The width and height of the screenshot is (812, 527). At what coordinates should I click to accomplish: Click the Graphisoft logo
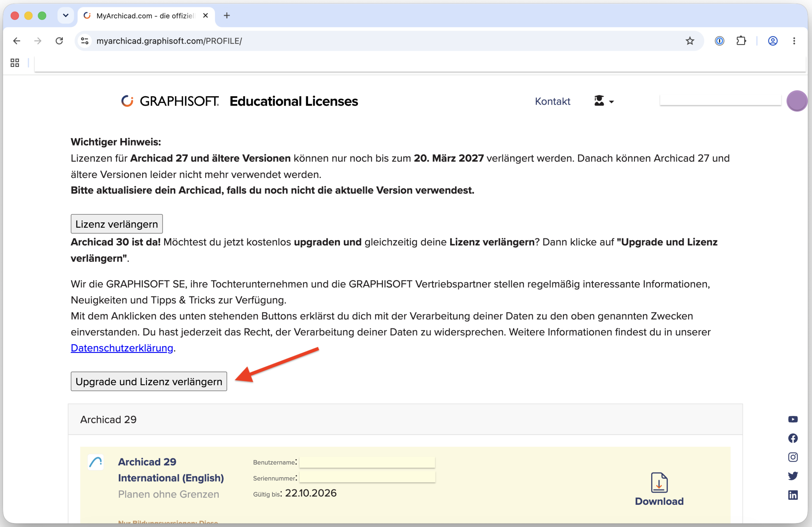click(x=170, y=101)
